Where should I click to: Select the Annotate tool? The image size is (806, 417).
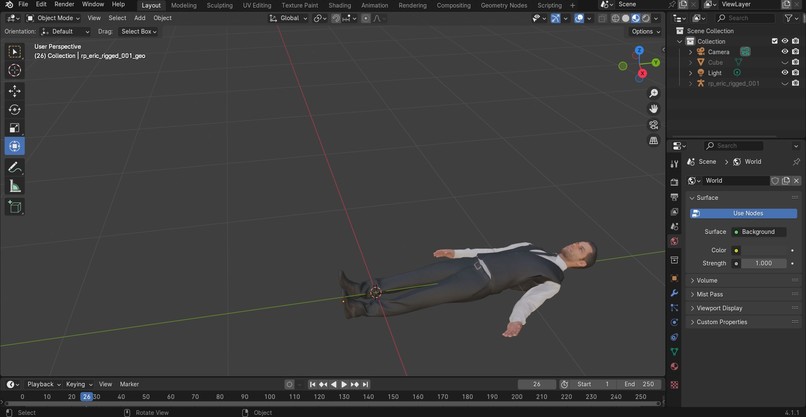(14, 167)
